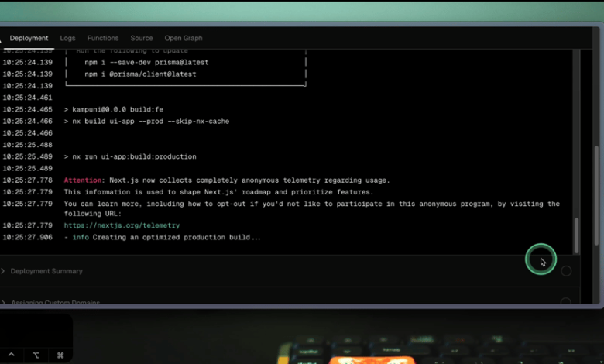This screenshot has height=364, width=604.
Task: Click the Control caret key overlay icon
Action: 11,355
